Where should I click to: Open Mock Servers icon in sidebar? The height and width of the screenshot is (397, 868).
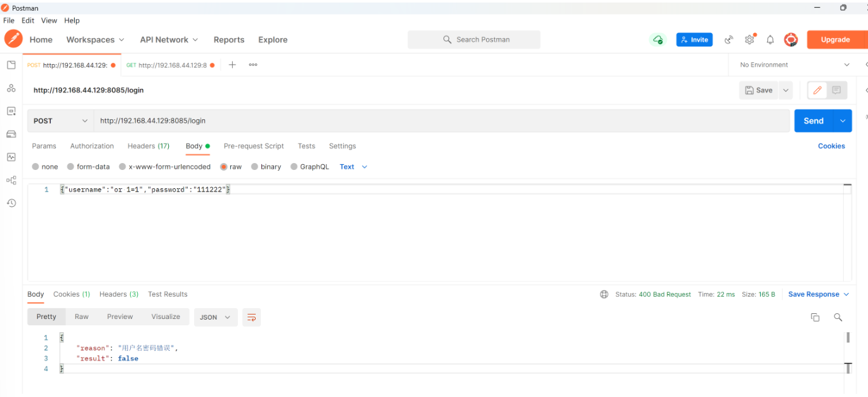tap(11, 134)
